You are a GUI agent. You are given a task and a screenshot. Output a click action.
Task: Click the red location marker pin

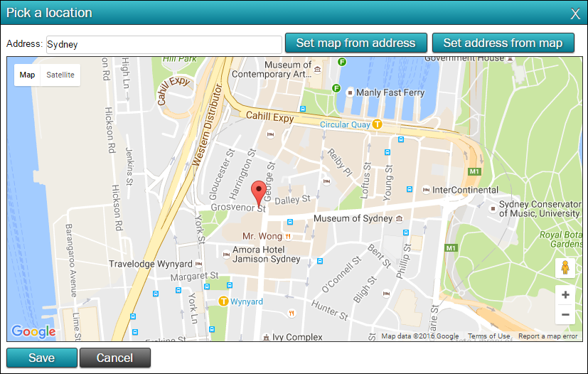pyautogui.click(x=258, y=193)
